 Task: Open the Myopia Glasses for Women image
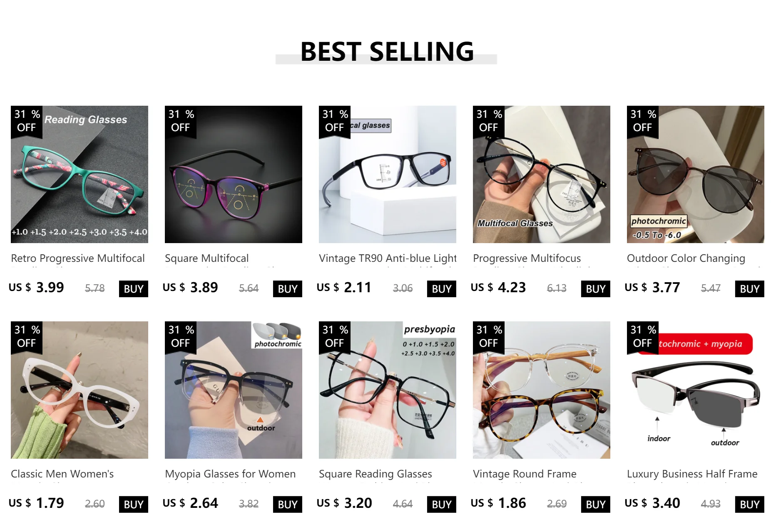234,390
